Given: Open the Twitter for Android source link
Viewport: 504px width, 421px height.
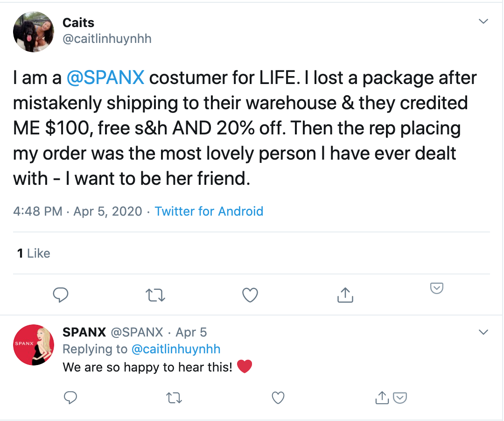Looking at the screenshot, I should (209, 211).
